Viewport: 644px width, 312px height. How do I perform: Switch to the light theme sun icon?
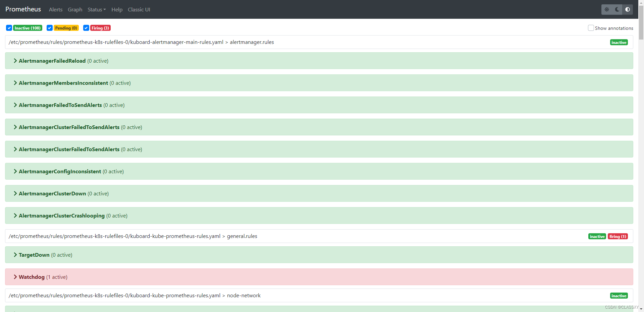point(607,9)
